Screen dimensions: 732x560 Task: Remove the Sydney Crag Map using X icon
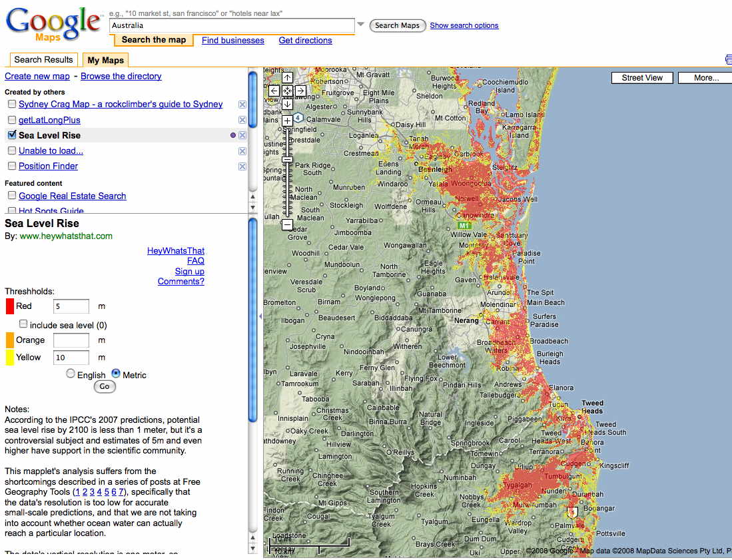click(x=242, y=105)
